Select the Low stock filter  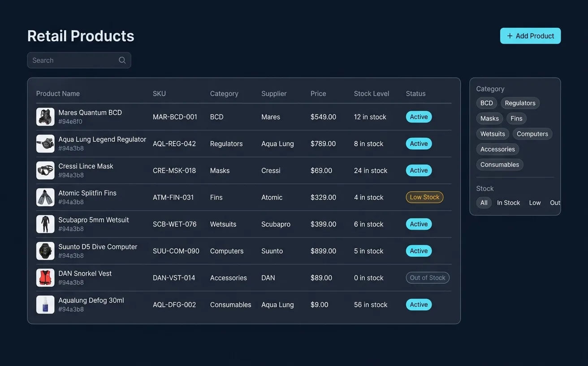[x=535, y=203]
